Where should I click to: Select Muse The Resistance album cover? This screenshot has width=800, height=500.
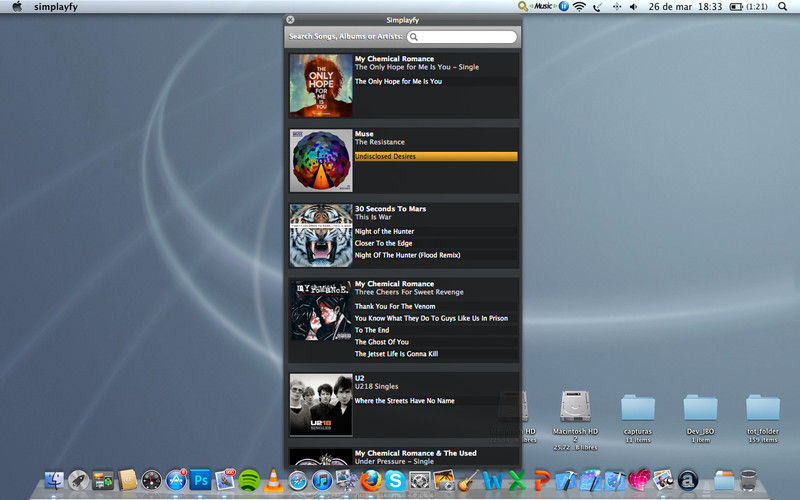point(321,161)
